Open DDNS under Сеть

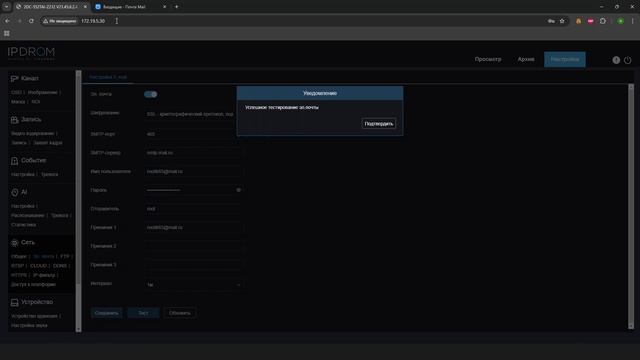[60, 266]
